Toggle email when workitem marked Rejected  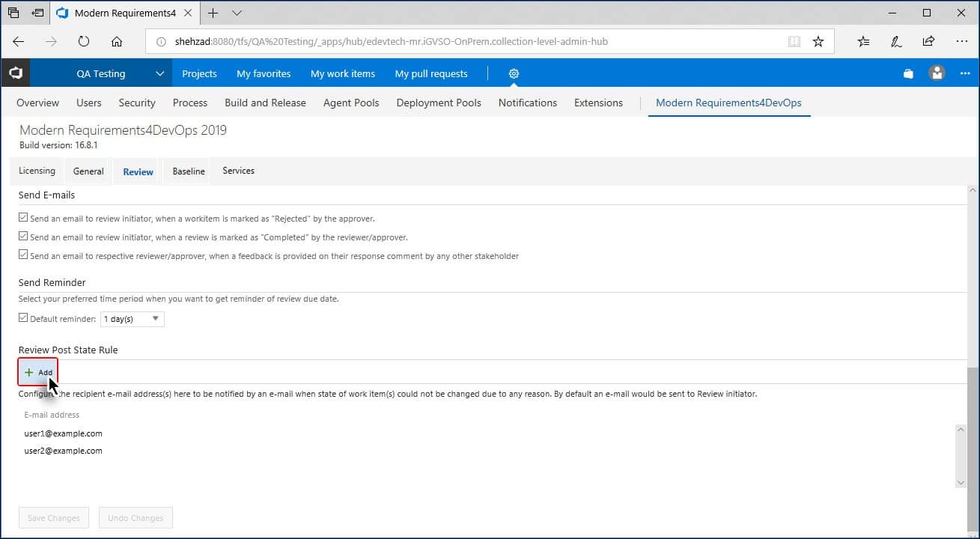23,219
